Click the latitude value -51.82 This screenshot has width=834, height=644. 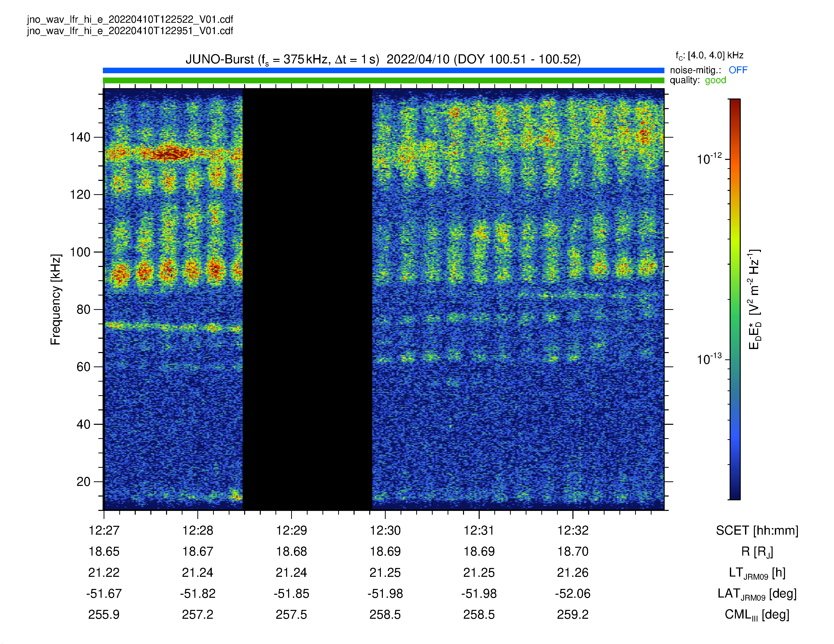point(197,594)
